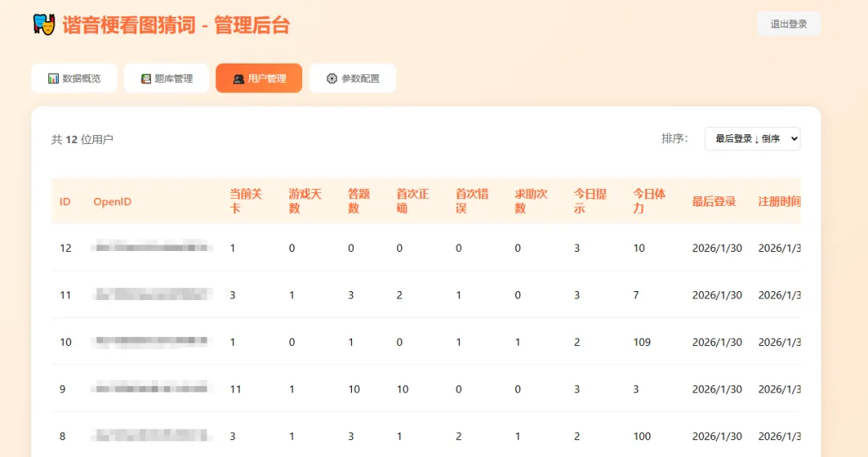The width and height of the screenshot is (868, 457).
Task: Click 首次正确 value 10 for user 9
Action: pos(403,389)
